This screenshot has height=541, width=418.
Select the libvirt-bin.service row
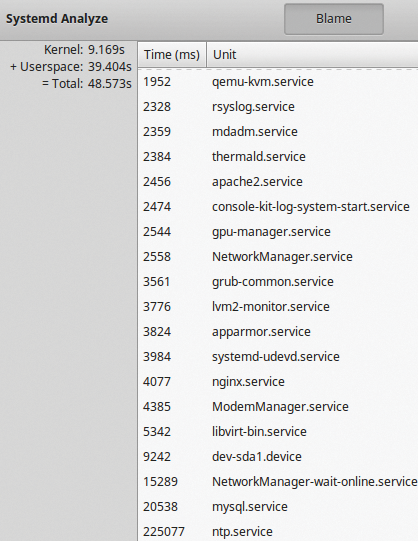pyautogui.click(x=278, y=432)
